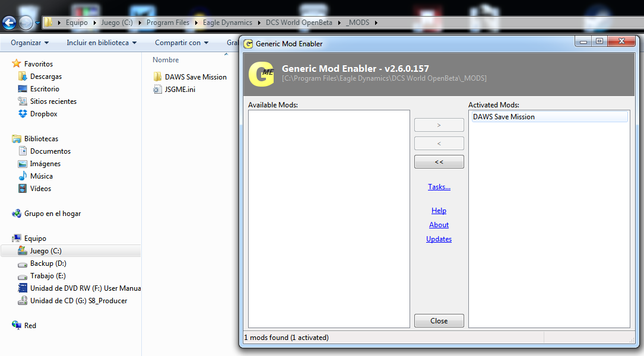The height and width of the screenshot is (356, 644).
Task: Click the address bar folder icon
Action: pos(49,23)
